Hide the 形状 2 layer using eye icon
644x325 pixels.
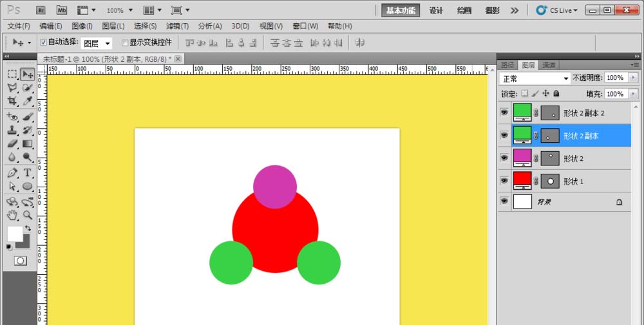click(504, 158)
